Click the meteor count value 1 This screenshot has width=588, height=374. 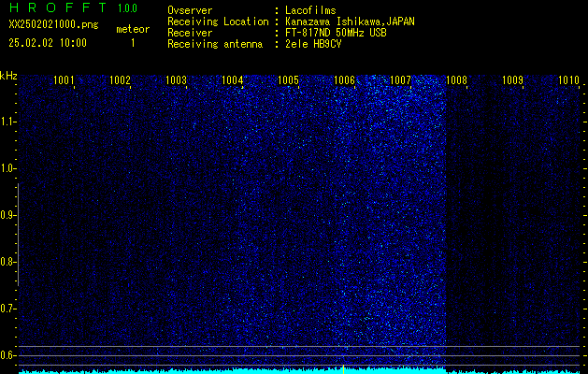(133, 43)
